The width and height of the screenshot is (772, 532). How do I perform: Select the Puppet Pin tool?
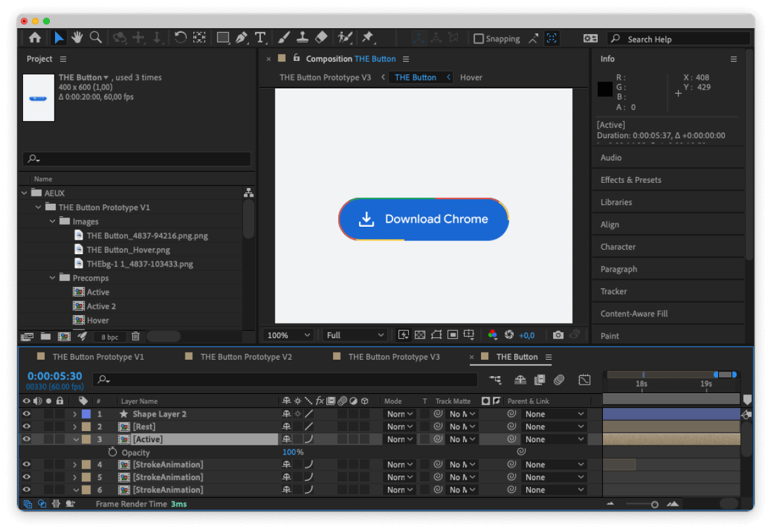(367, 38)
